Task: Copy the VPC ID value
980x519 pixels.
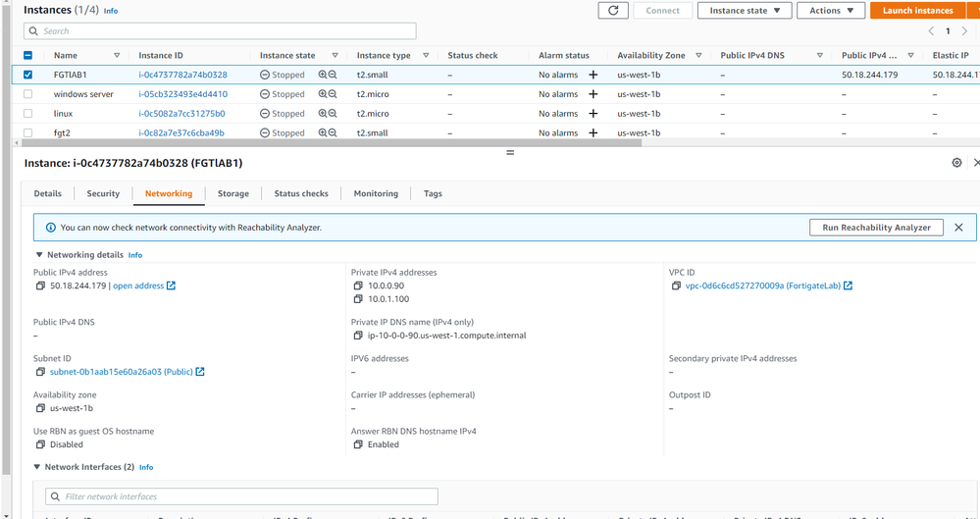Action: pos(676,286)
